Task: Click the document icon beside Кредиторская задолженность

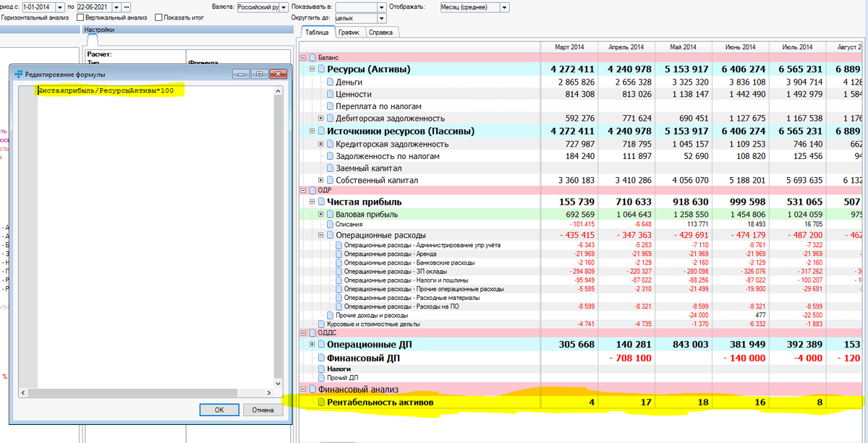Action: point(330,144)
